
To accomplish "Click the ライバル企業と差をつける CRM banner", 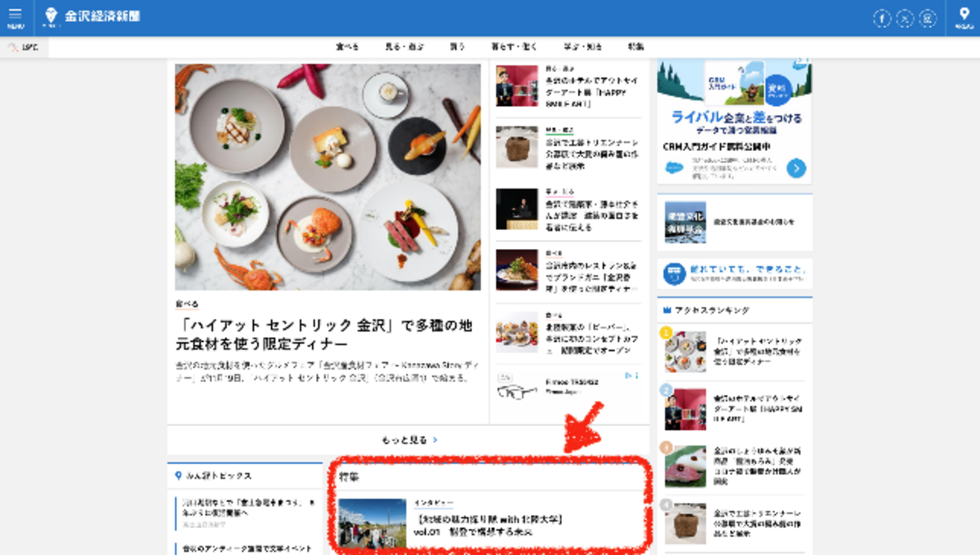I will [734, 122].
